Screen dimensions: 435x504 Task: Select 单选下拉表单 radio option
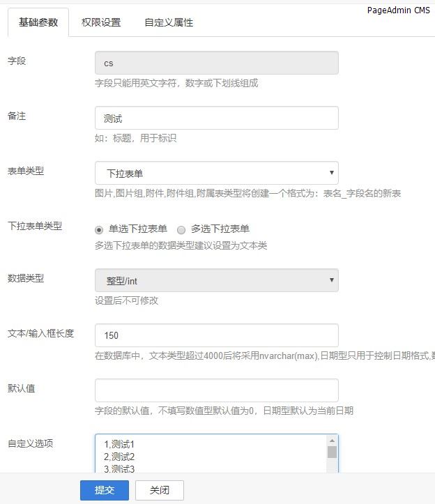coord(99,230)
